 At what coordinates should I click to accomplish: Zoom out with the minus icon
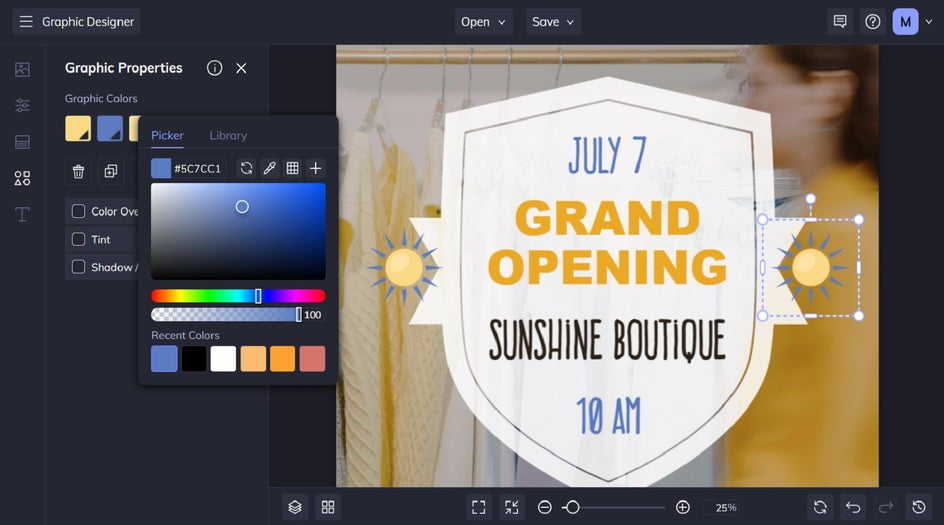[x=545, y=508]
